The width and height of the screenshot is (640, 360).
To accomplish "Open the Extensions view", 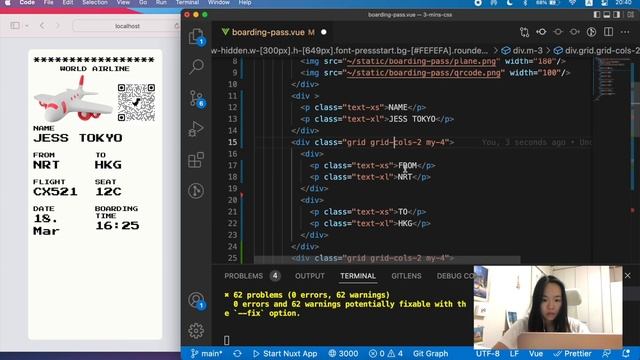I will 196,160.
